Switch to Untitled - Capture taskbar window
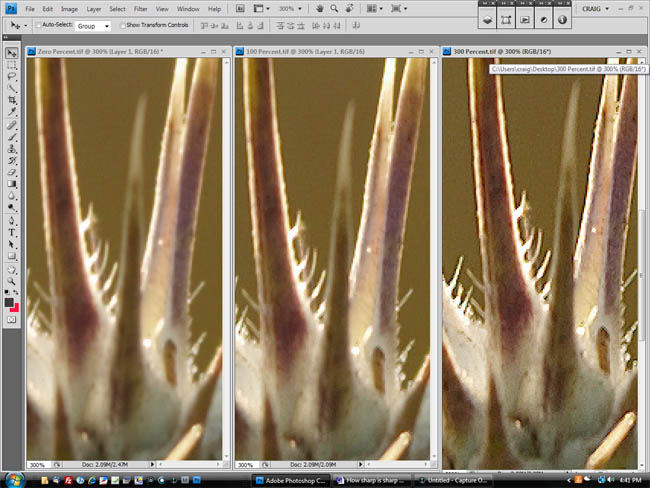 453,481
